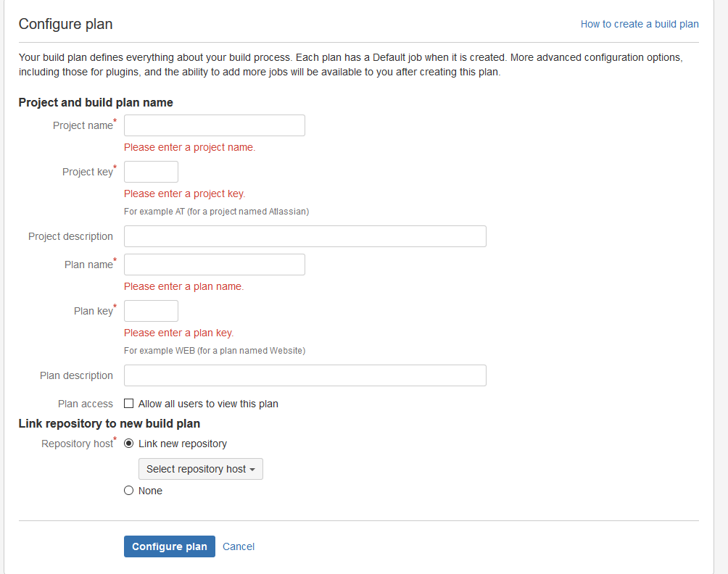Choose the None repository radio button
The width and height of the screenshot is (728, 574).
tap(128, 491)
